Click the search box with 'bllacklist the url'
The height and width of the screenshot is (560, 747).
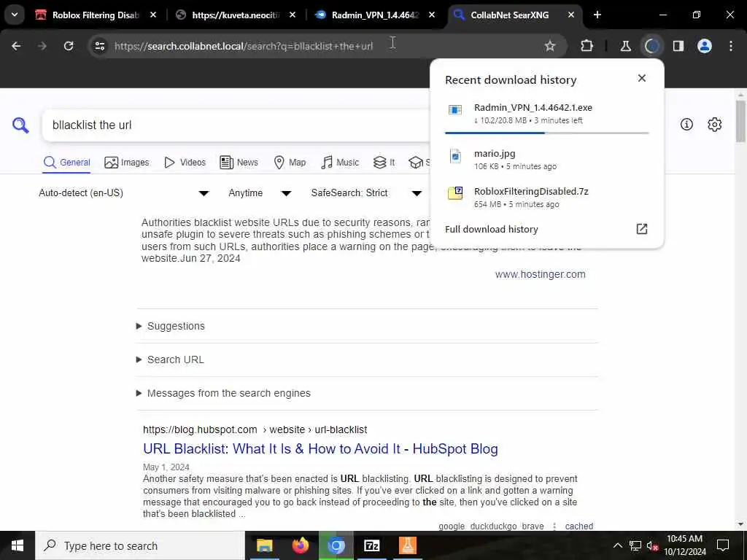pos(236,125)
